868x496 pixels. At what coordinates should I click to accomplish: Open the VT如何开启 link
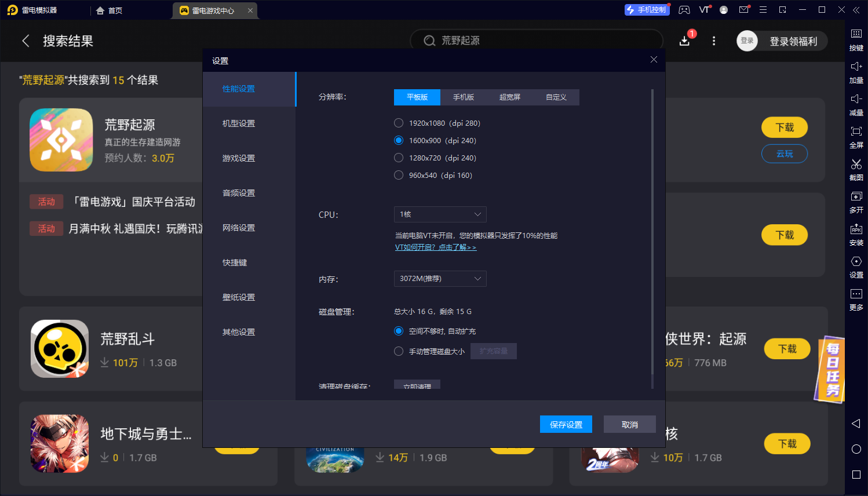coord(436,247)
